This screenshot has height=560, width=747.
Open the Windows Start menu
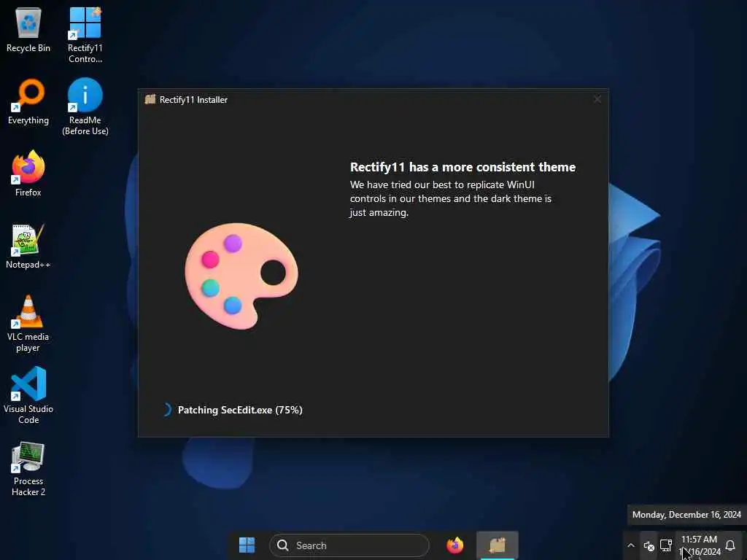(247, 545)
